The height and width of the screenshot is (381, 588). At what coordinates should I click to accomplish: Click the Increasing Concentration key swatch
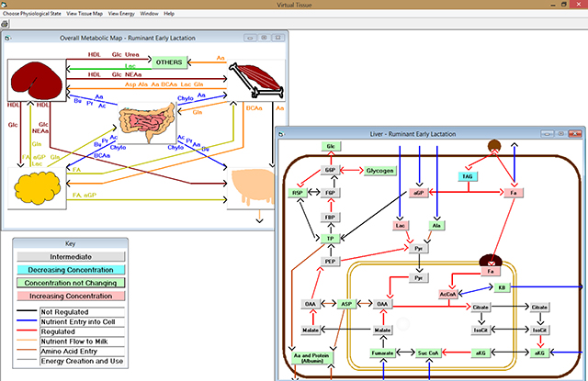click(x=71, y=296)
